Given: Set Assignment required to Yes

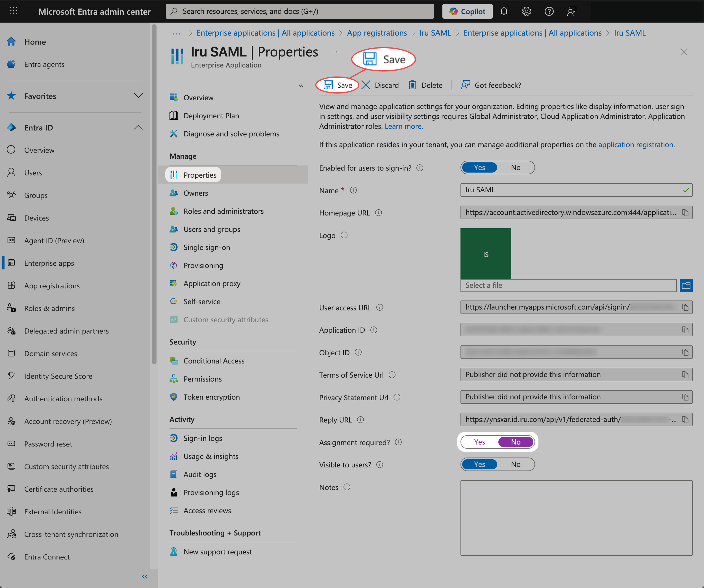Looking at the screenshot, I should [479, 442].
